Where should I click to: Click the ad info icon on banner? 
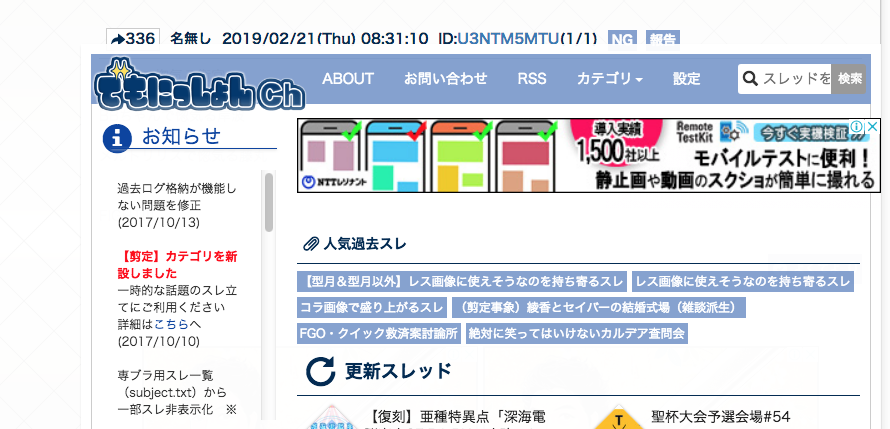(857, 127)
